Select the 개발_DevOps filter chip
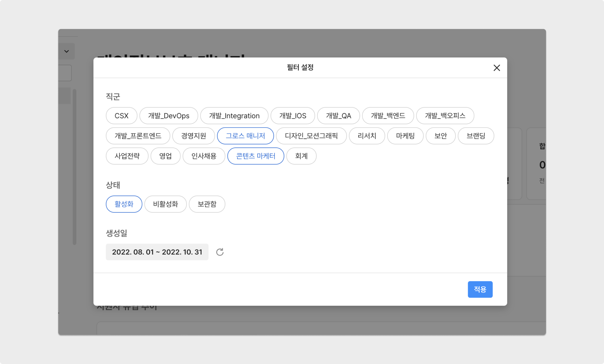604x364 pixels. [169, 116]
